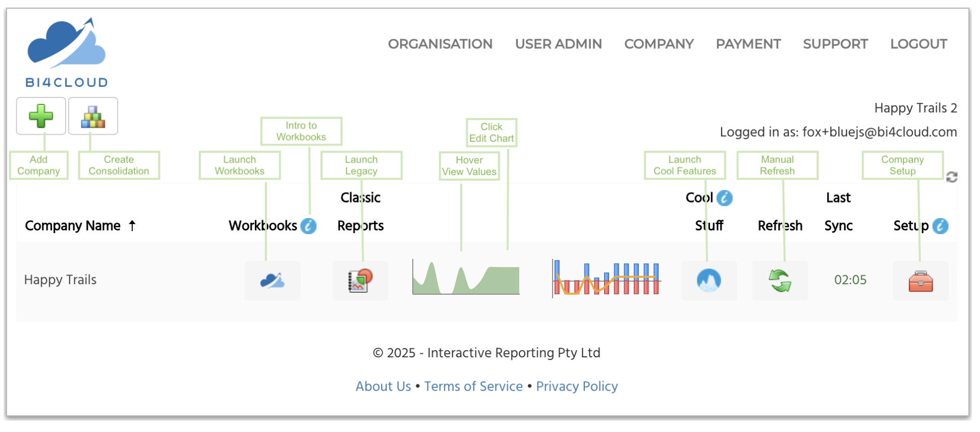Open the COMPANY menu
This screenshot has width=980, height=432.
click(659, 44)
